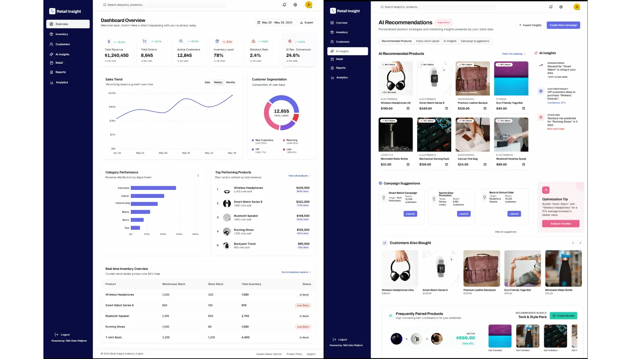Click Logout in Dashboard window sidebar
The width and height of the screenshot is (644, 359).
(x=62, y=335)
